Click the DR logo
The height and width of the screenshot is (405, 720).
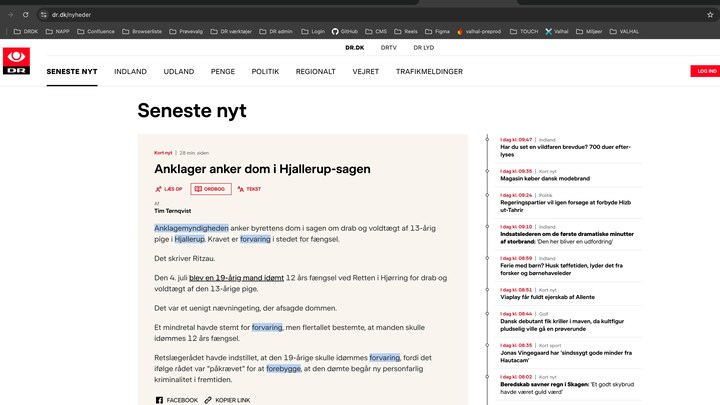(x=16, y=60)
